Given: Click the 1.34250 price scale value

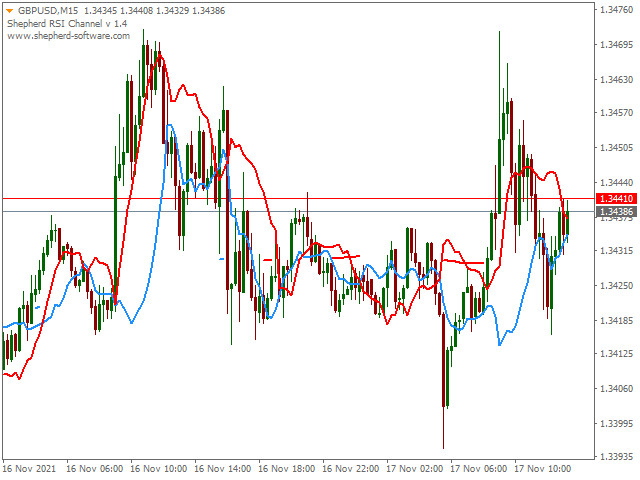Looking at the screenshot, I should click(x=616, y=285).
